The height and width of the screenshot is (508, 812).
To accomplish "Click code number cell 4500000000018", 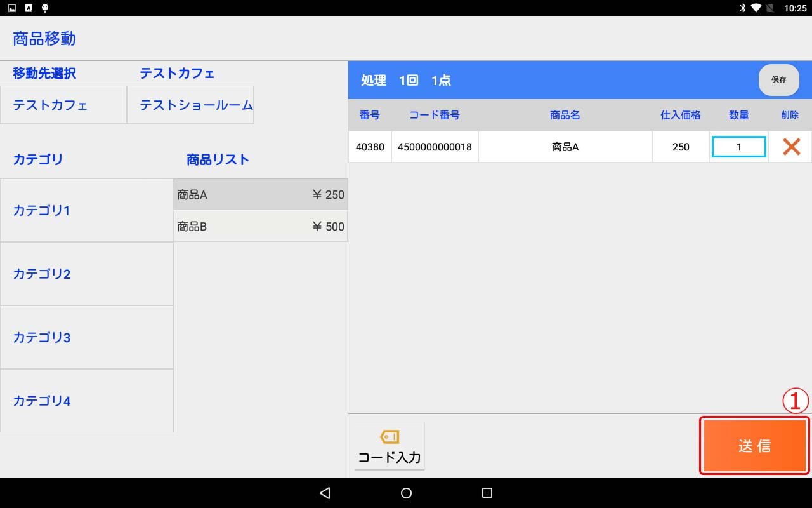I will [x=435, y=147].
